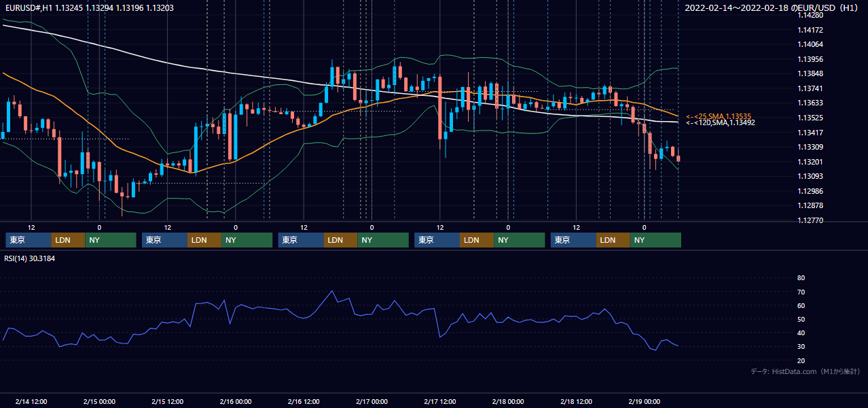The width and height of the screenshot is (868, 408).
Task: Select the 2/15 12:00 time label
Action: (168, 401)
